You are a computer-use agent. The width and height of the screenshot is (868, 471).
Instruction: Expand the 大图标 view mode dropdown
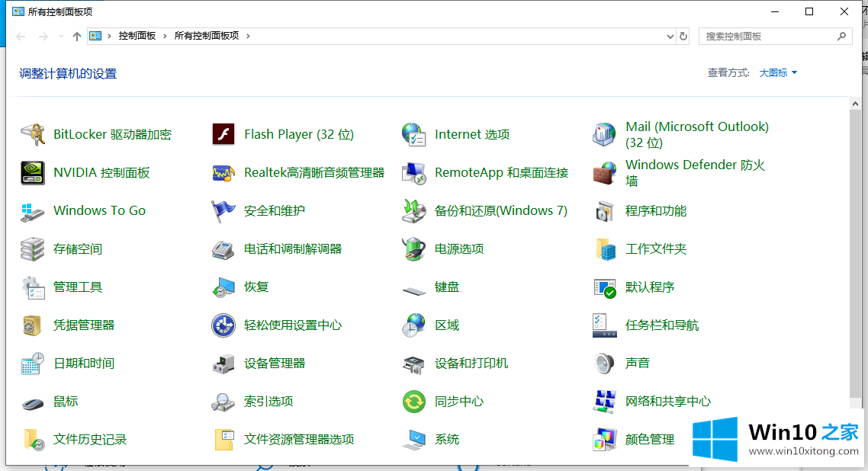tap(778, 73)
